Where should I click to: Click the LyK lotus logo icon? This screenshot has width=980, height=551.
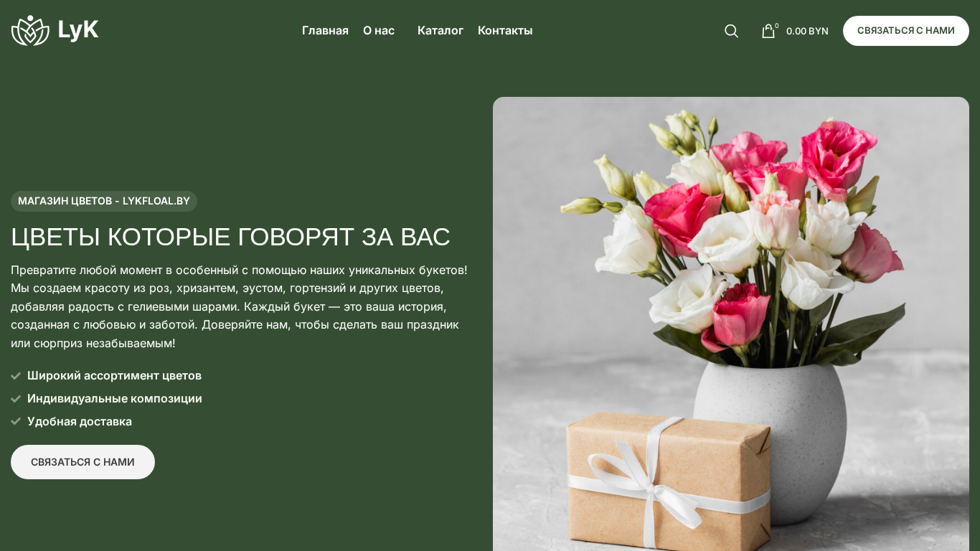(x=30, y=30)
